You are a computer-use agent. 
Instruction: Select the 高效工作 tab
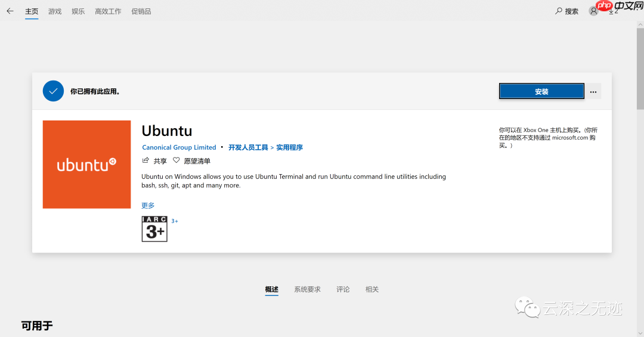[x=108, y=11]
